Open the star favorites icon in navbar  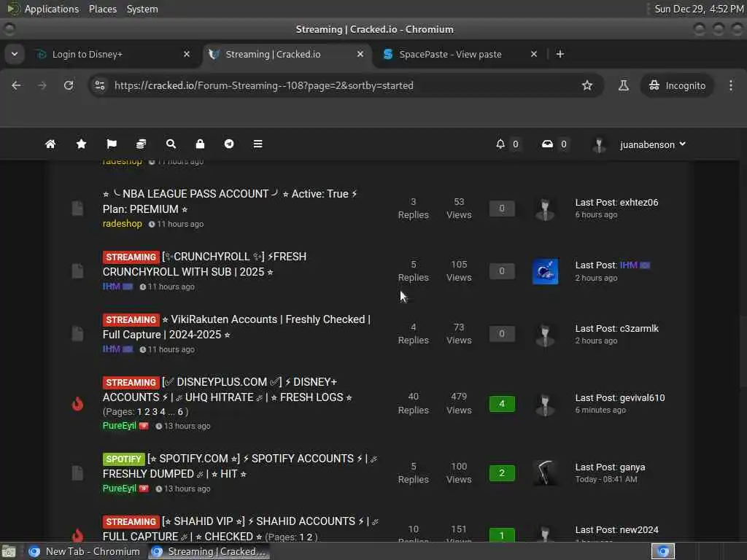click(x=82, y=144)
